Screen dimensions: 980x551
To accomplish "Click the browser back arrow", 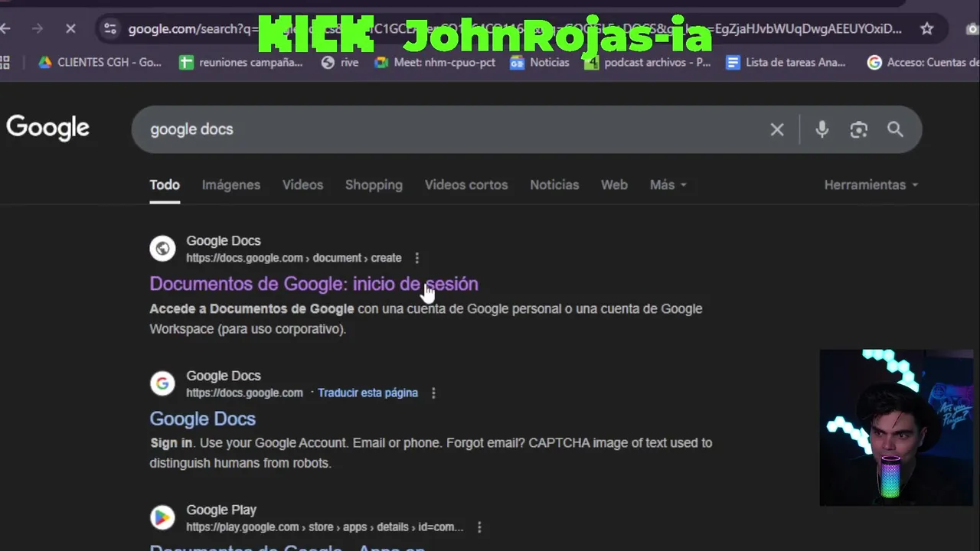I will tap(5, 29).
